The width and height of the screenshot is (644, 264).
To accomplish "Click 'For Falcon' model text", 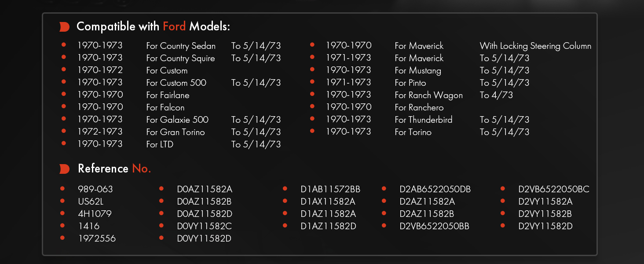I will (x=165, y=107).
